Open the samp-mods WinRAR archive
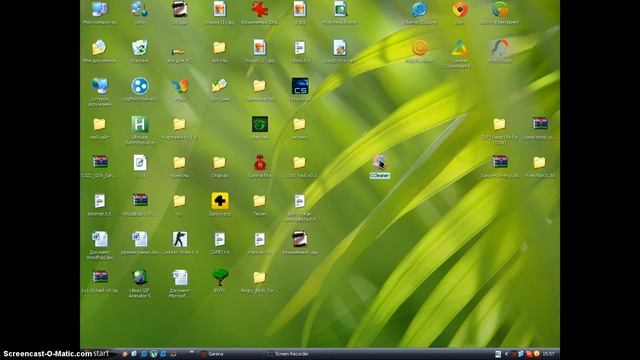The width and height of the screenshot is (640, 360). pos(540,124)
